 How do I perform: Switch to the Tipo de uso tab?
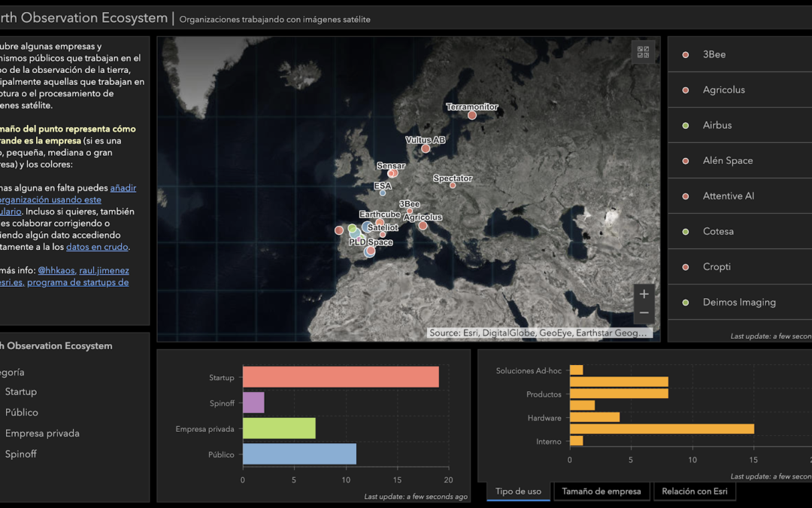(518, 491)
